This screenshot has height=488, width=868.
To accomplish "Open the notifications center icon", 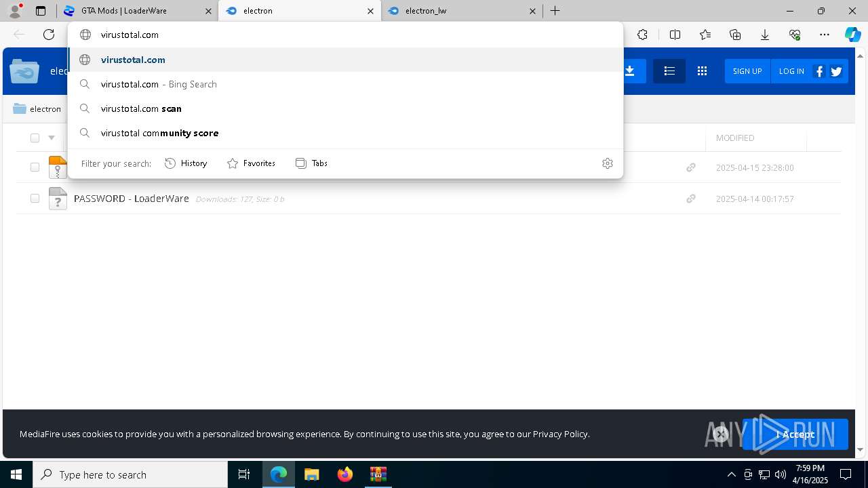I will pos(846,474).
